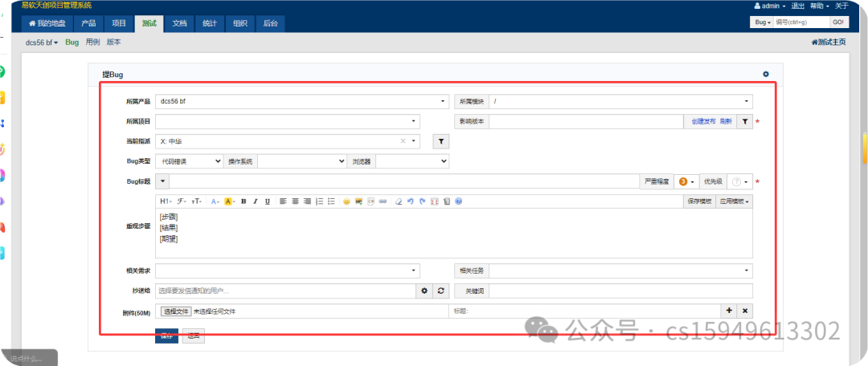
Task: Insert emoticon smiley in editor
Action: tap(346, 201)
